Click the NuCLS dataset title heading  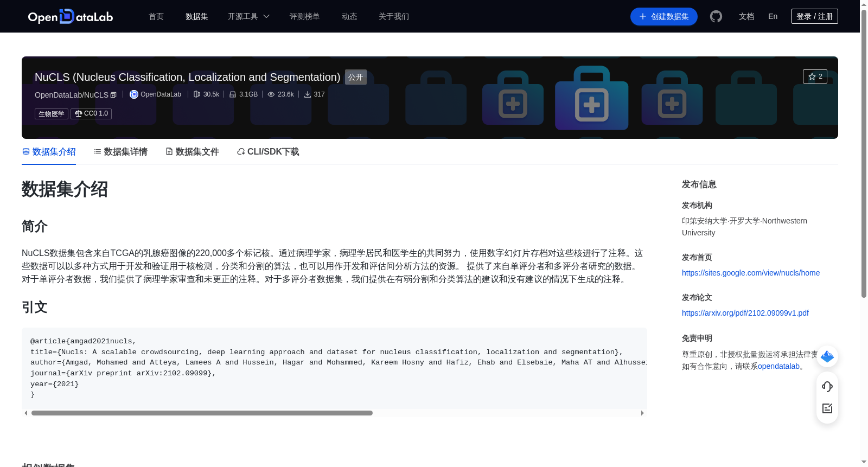(x=187, y=77)
